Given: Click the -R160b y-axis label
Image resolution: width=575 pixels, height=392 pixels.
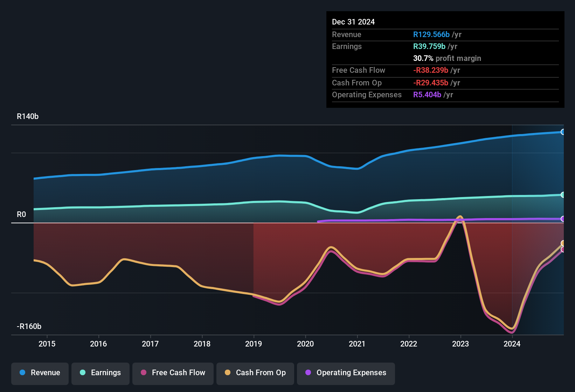Looking at the screenshot, I should 29,327.
